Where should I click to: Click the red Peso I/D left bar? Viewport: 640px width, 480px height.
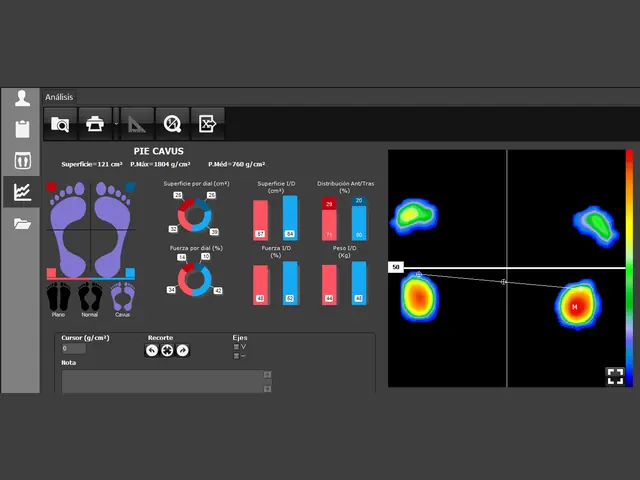[x=329, y=285]
